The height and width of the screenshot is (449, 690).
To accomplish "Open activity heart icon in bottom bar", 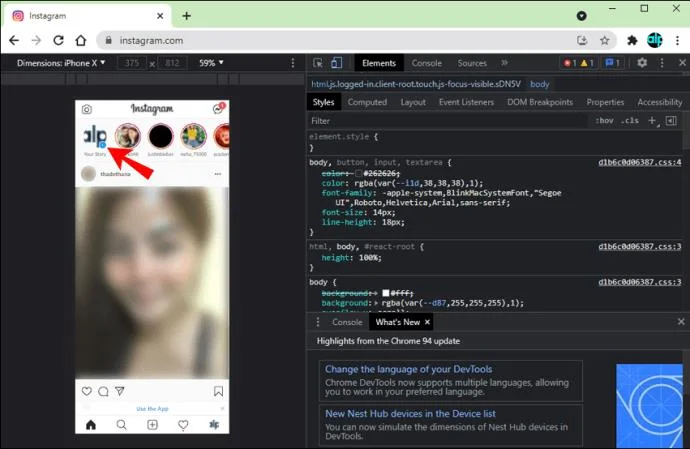I will click(183, 425).
